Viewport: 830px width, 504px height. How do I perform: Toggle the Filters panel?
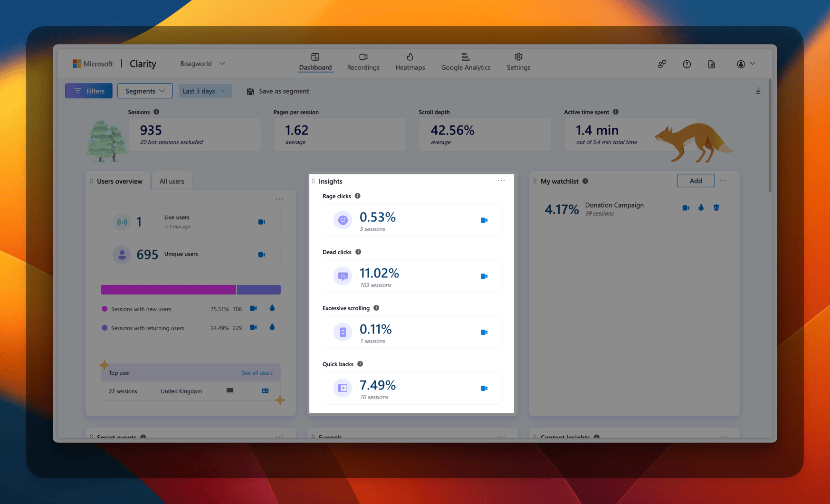[x=88, y=91]
